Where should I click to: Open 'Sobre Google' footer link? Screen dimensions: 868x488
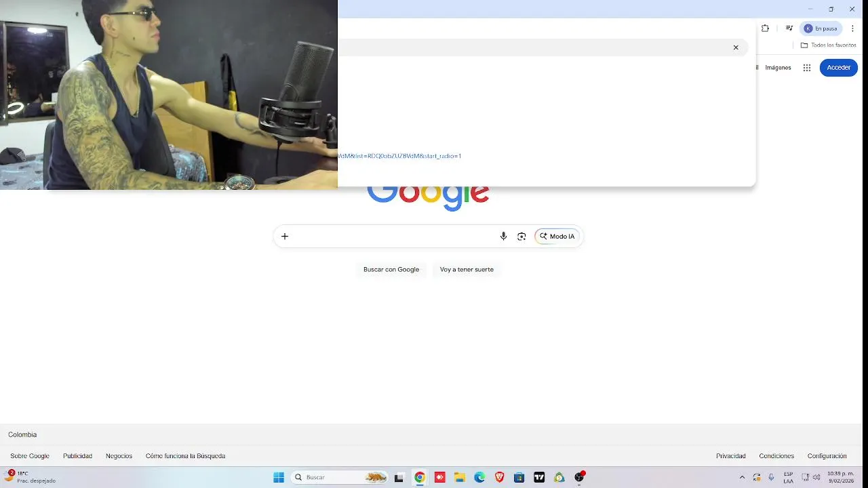tap(30, 456)
